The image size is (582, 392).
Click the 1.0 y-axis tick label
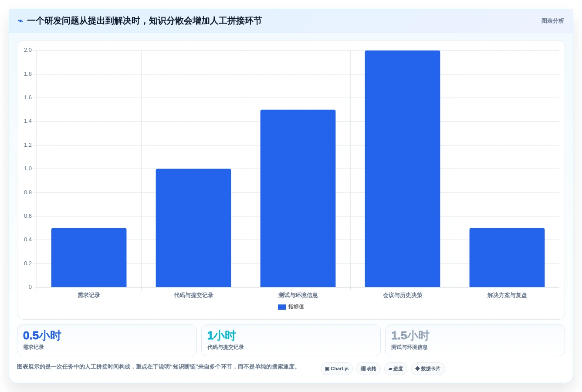[x=28, y=169]
